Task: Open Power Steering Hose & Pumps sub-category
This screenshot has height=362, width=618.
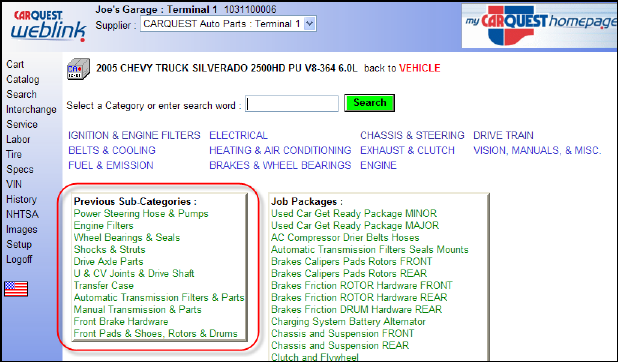Action: [x=141, y=214]
